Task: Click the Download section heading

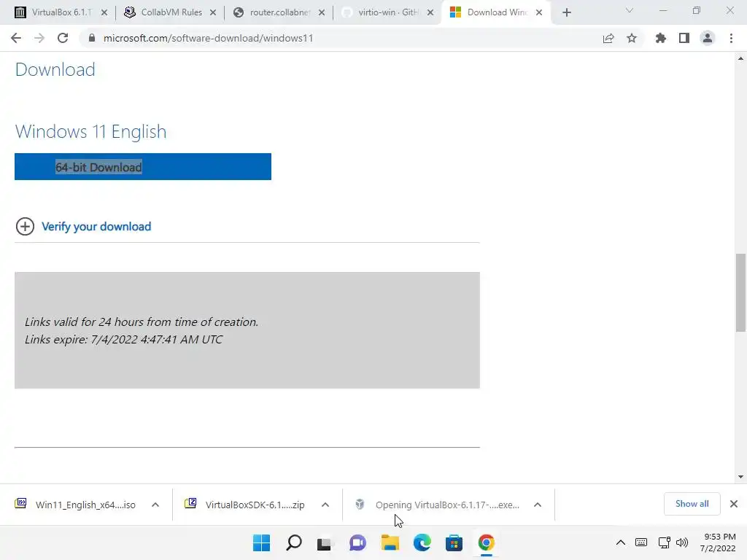Action: coord(55,69)
